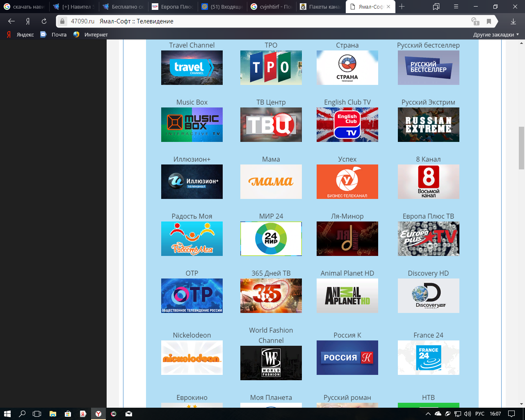Click the address bar showing 47090.ru
Image resolution: width=525 pixels, height=420 pixels.
262,21
